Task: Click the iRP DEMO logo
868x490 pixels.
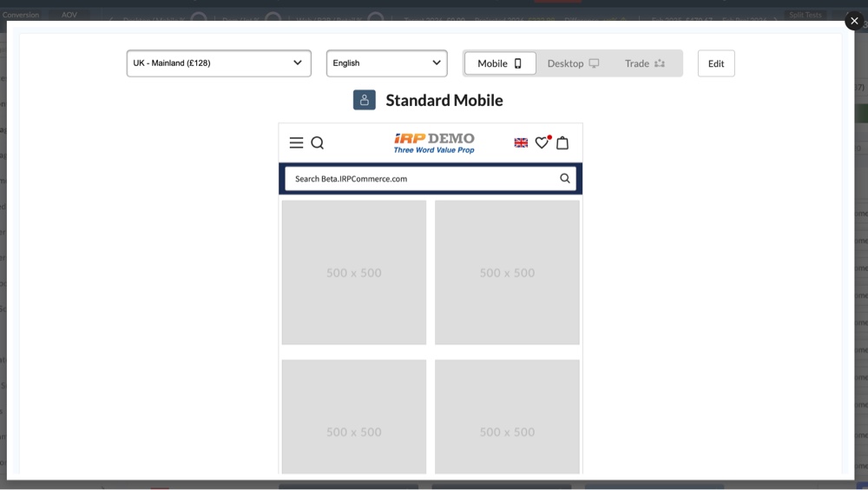Action: tap(434, 142)
